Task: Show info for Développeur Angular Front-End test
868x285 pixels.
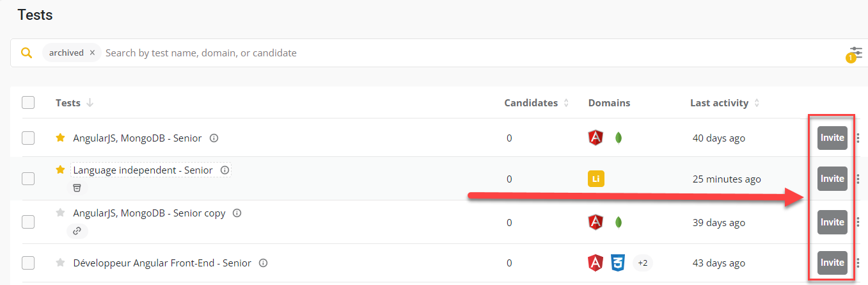Action: point(263,263)
